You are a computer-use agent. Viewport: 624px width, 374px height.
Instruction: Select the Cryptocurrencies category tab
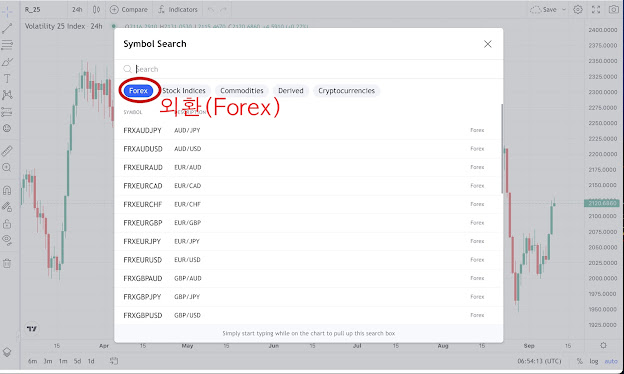[x=347, y=91]
